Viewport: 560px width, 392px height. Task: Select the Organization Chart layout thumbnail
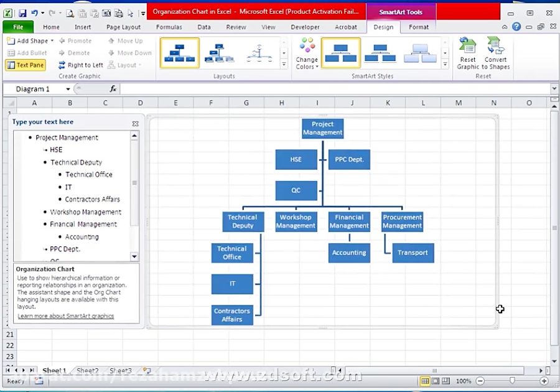coord(180,53)
